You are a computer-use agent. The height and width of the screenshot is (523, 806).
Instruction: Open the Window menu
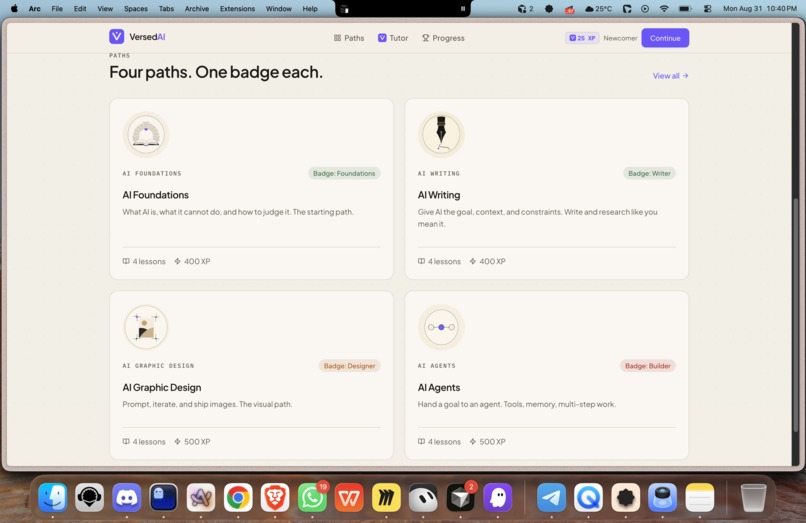(279, 9)
